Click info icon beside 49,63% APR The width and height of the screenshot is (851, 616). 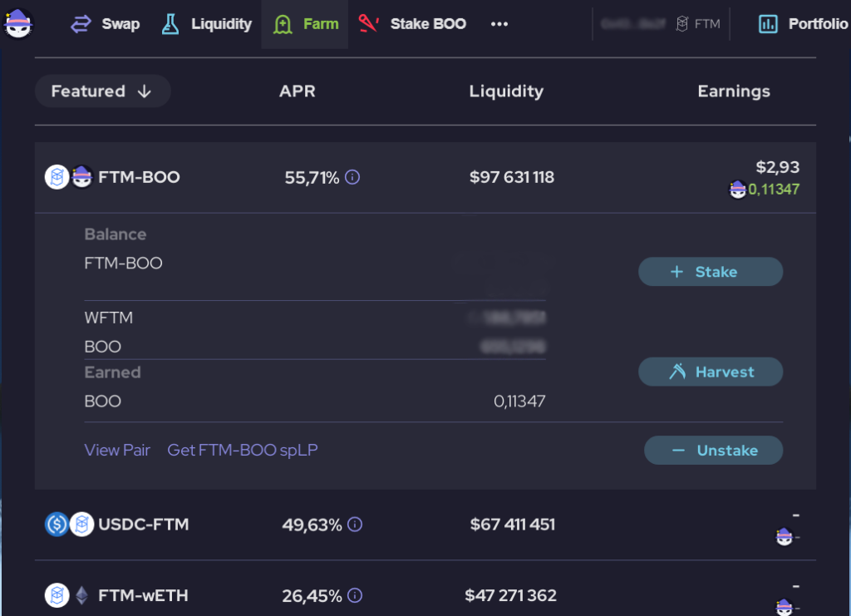pyautogui.click(x=355, y=525)
